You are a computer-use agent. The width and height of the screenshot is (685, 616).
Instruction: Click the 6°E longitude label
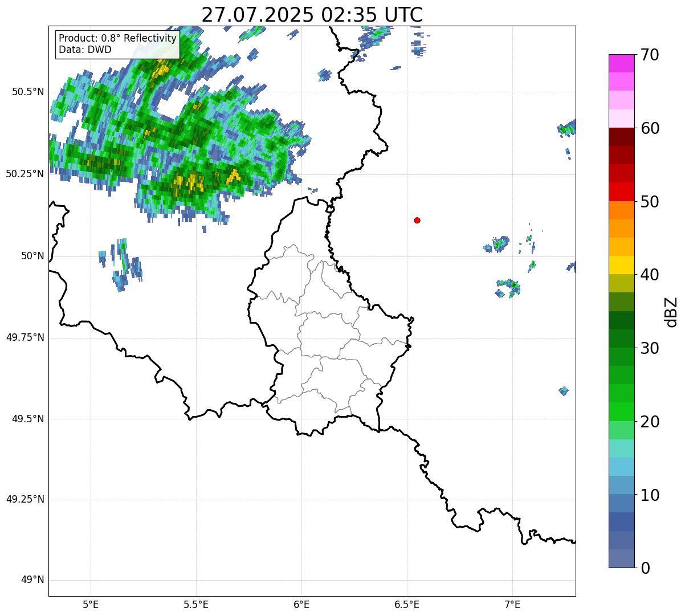tap(301, 604)
